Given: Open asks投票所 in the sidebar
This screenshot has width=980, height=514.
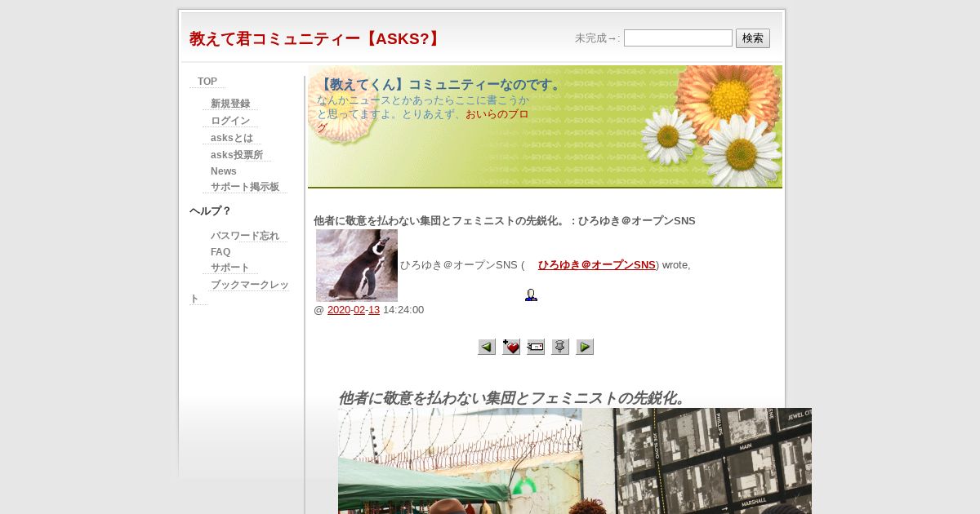Looking at the screenshot, I should coord(237,155).
